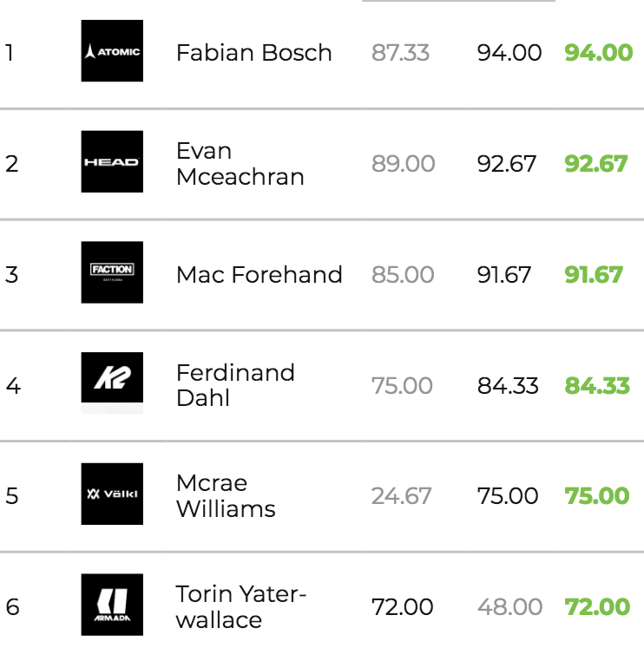Click the Atomic brand logo
The width and height of the screenshot is (644, 661).
(112, 52)
